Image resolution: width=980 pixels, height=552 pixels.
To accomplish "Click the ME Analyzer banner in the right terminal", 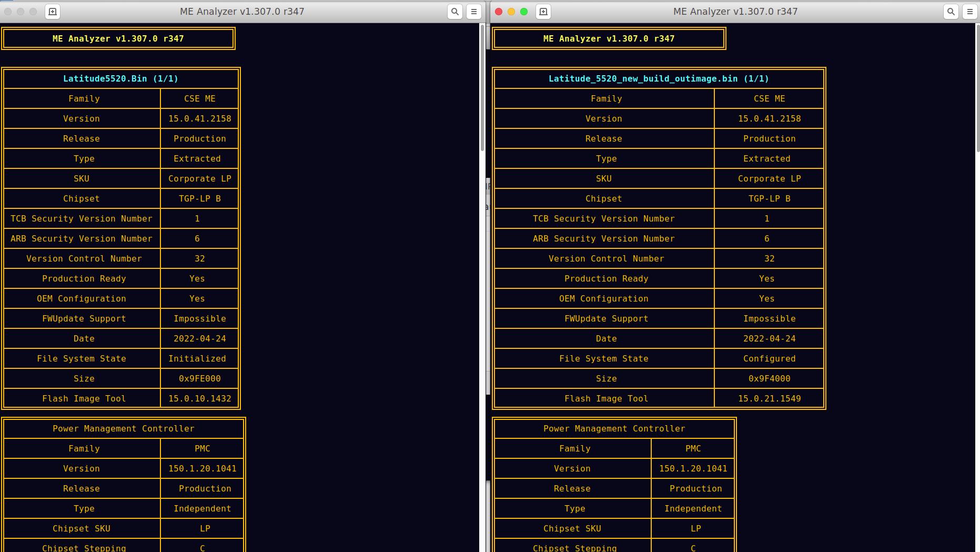I will coord(609,38).
